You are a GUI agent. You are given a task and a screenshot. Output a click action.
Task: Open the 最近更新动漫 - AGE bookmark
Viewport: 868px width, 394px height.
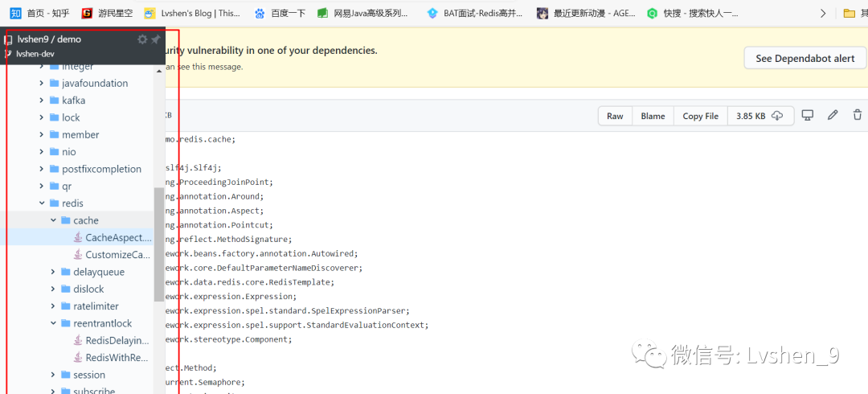pos(586,13)
